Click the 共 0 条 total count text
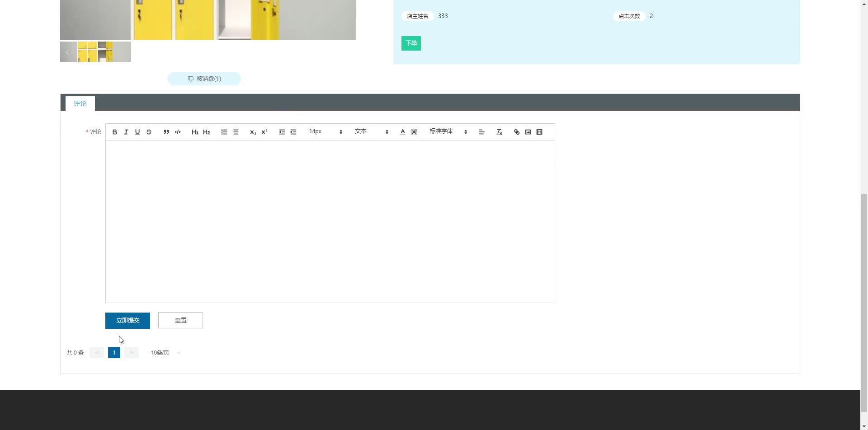This screenshot has height=430, width=868. [x=75, y=353]
